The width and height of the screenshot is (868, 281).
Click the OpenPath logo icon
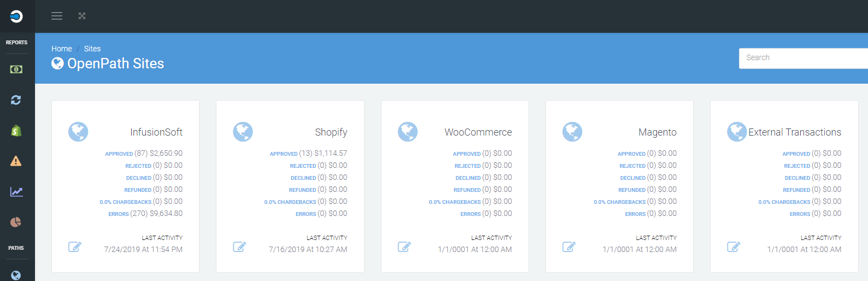click(x=16, y=16)
